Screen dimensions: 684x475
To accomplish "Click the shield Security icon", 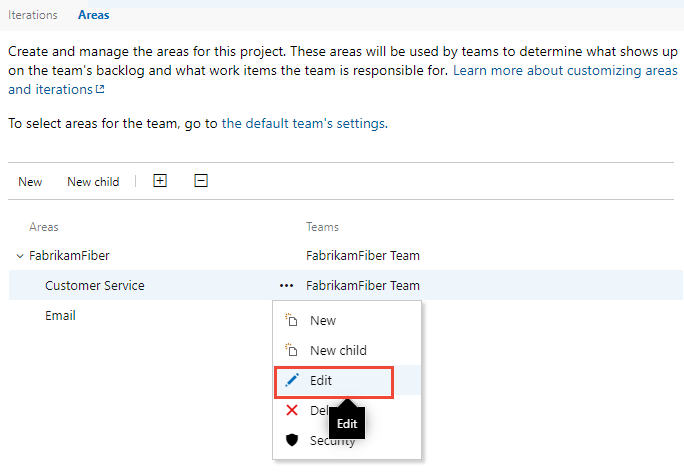I will pos(292,440).
